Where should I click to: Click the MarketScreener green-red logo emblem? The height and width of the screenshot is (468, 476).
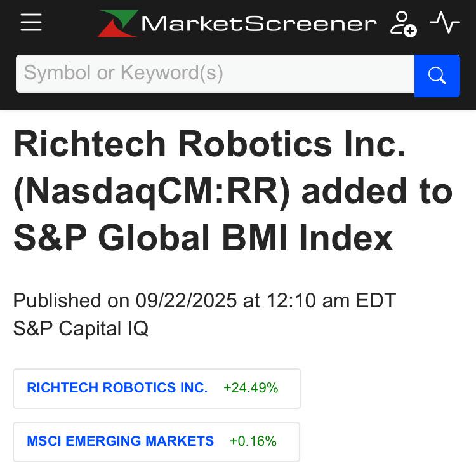[x=117, y=23]
